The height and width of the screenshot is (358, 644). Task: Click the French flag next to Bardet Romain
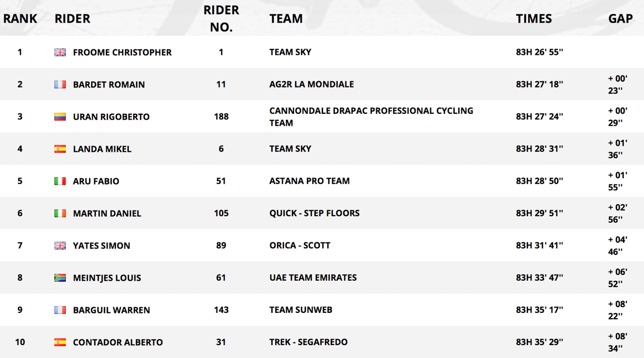[x=60, y=84]
